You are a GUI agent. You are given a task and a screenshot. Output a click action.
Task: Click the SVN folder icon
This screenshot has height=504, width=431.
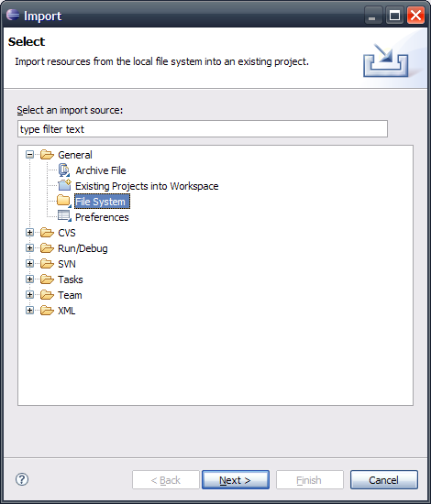[x=47, y=264]
